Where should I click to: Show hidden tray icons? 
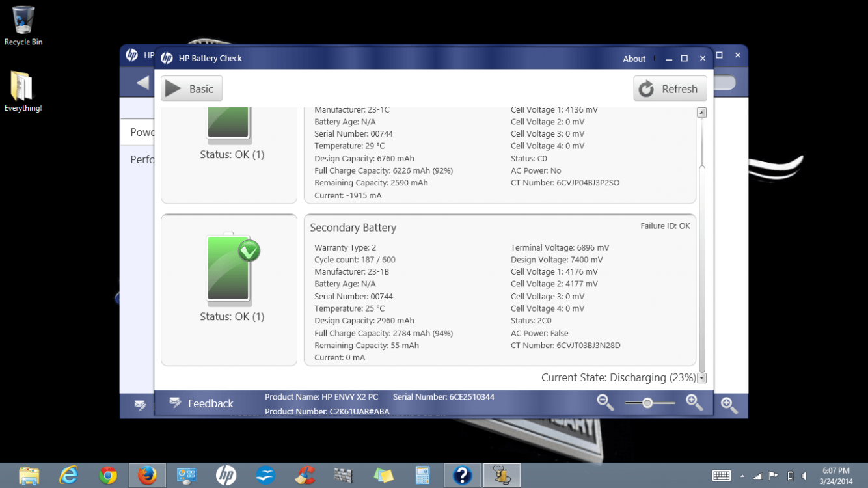(x=744, y=476)
